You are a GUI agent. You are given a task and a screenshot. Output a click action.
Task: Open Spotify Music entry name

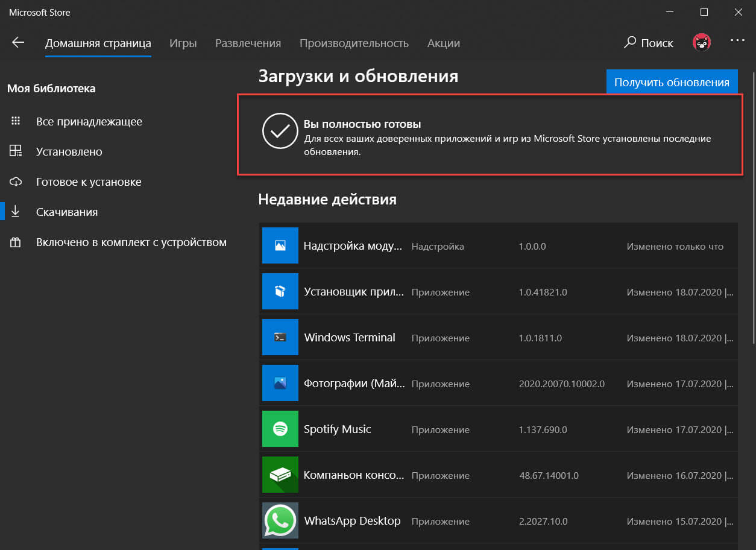point(338,429)
